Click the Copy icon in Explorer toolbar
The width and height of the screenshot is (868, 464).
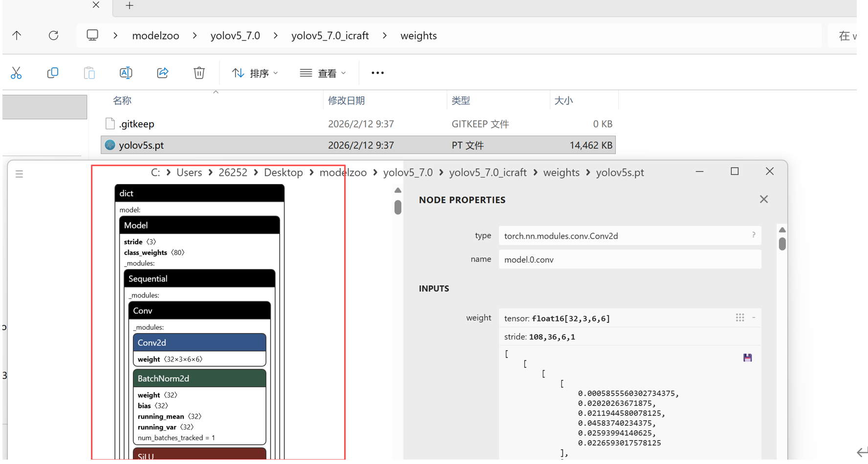click(x=53, y=73)
